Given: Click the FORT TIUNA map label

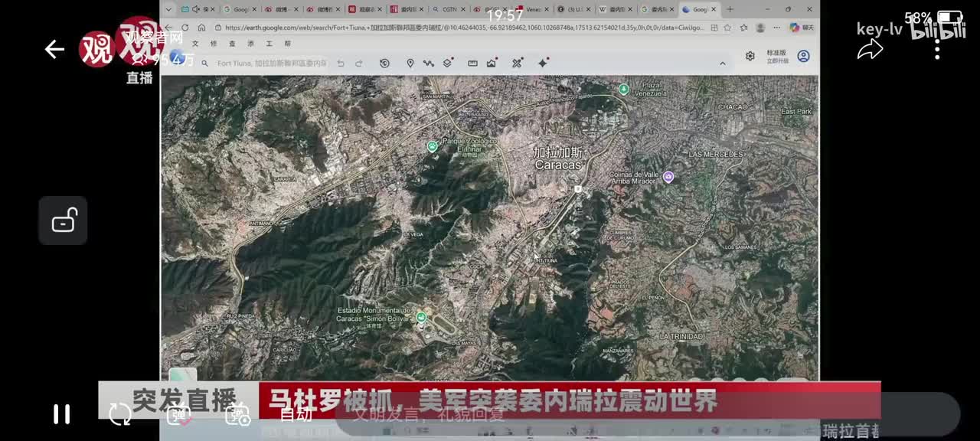Looking at the screenshot, I should [x=545, y=260].
